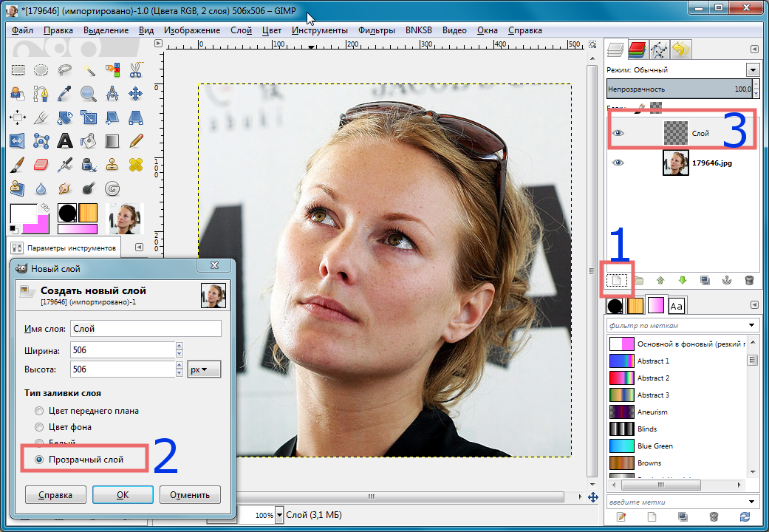
Task: Select the Paintbrush tool
Action: (x=18, y=165)
